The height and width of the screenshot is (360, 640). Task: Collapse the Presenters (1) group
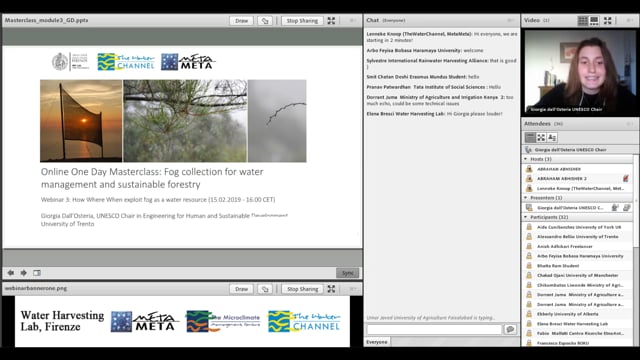(526, 198)
